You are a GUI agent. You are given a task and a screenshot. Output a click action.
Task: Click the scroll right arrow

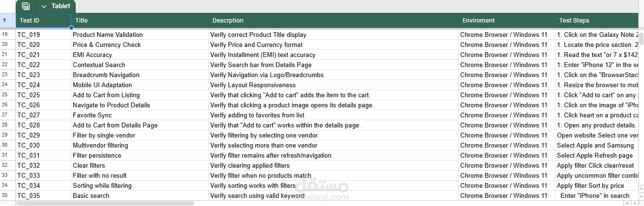tap(634, 203)
